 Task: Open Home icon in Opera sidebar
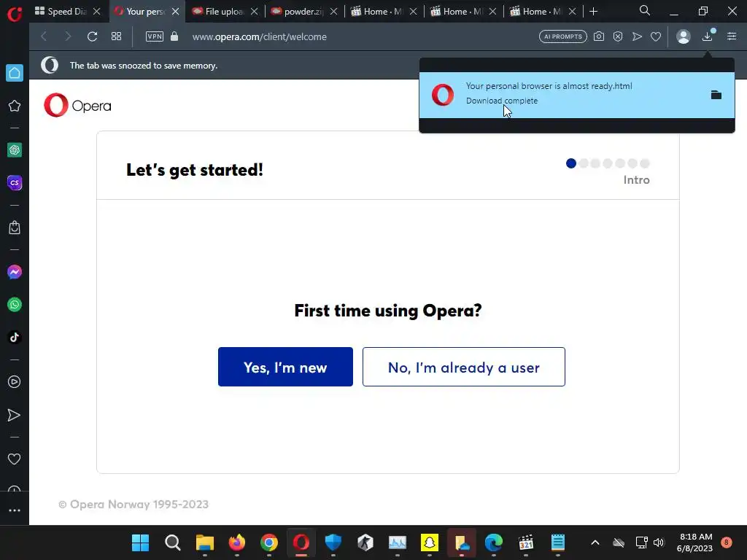pyautogui.click(x=15, y=73)
